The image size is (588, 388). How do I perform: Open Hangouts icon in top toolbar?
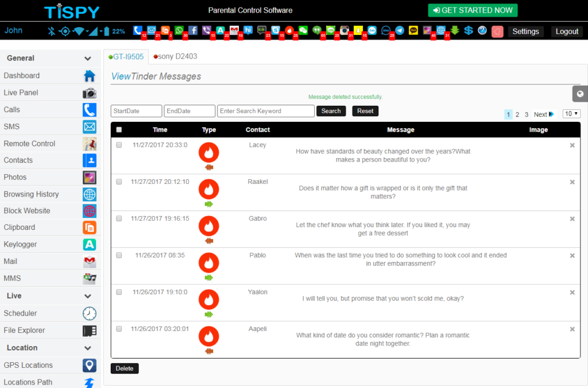tap(317, 30)
